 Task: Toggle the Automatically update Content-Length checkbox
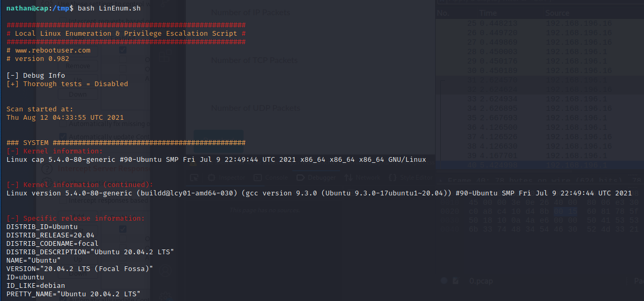click(63, 137)
